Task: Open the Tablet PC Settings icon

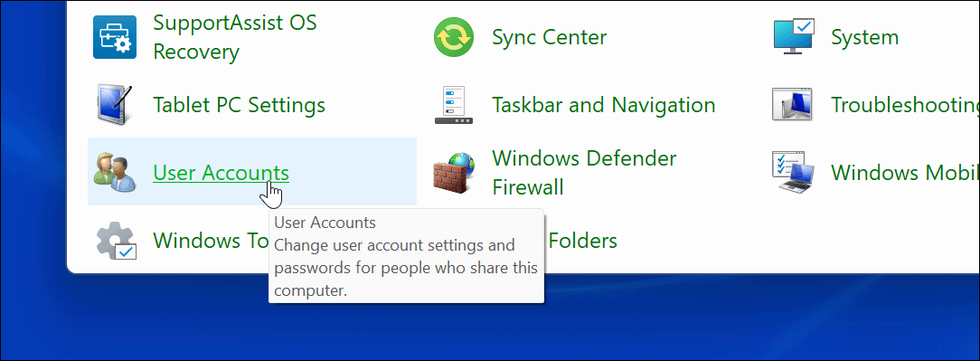Action: coord(115,104)
